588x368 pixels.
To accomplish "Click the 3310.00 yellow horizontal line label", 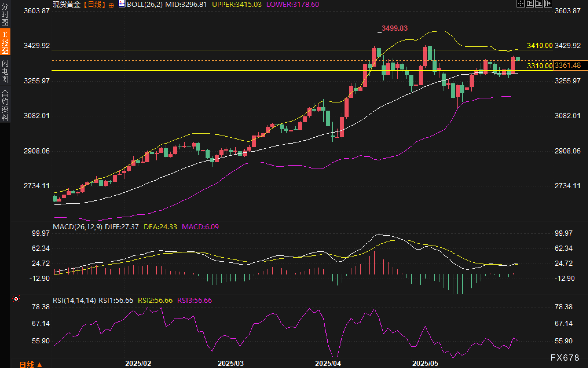I will (539, 66).
